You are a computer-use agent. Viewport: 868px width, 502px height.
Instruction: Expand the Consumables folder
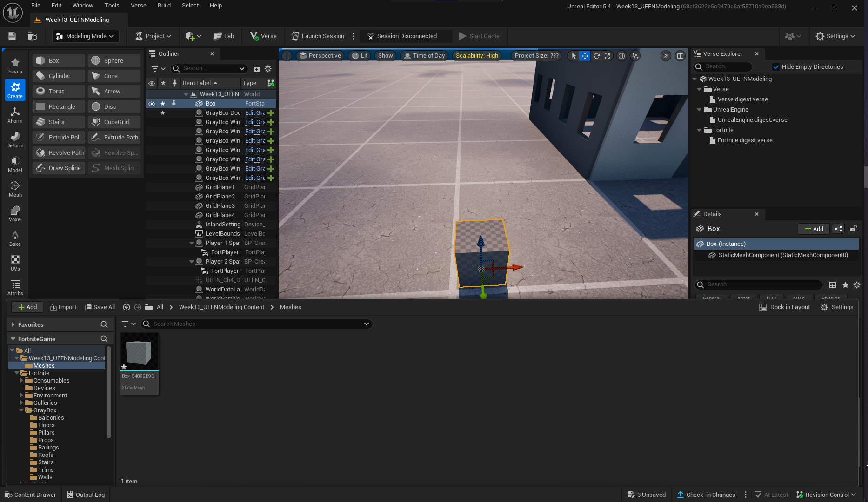coord(21,381)
